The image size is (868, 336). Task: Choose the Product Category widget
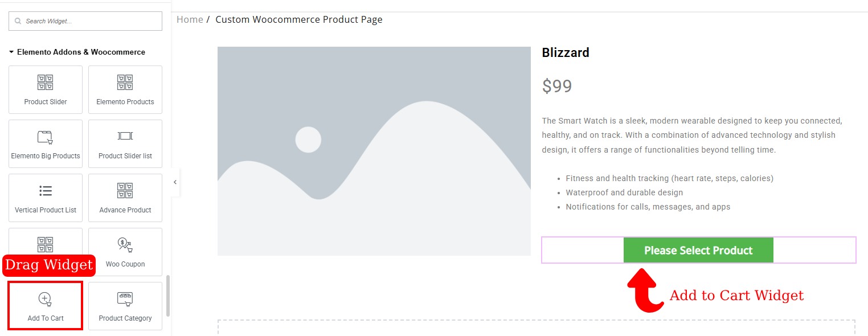coord(125,306)
